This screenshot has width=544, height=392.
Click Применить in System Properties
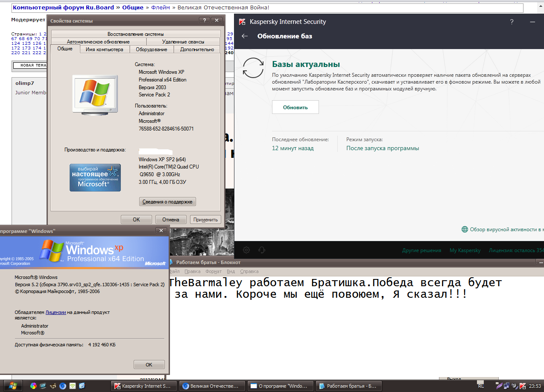tap(205, 220)
